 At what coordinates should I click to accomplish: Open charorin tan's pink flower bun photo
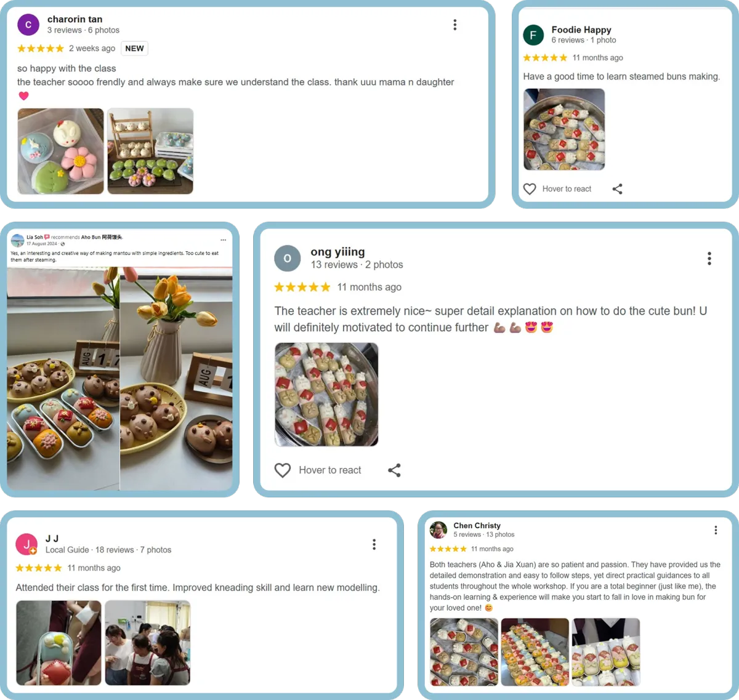click(60, 151)
